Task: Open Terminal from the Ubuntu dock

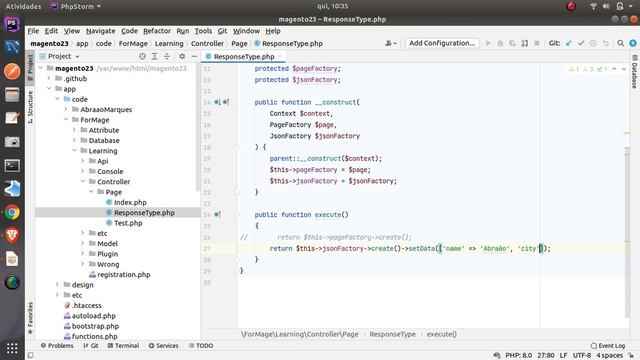Action: tap(12, 165)
